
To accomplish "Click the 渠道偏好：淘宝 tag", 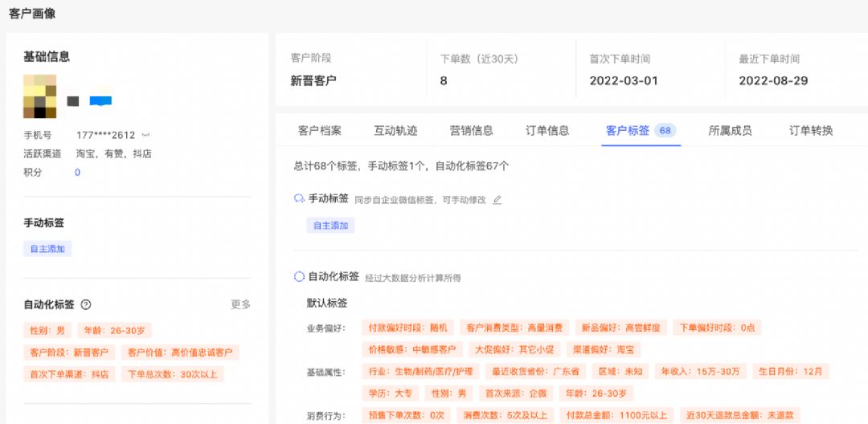I will 604,349.
